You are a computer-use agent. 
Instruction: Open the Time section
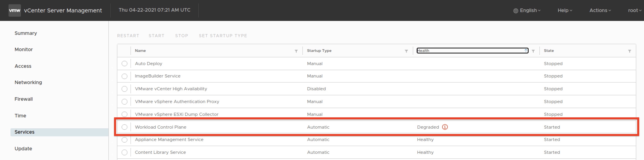click(20, 115)
